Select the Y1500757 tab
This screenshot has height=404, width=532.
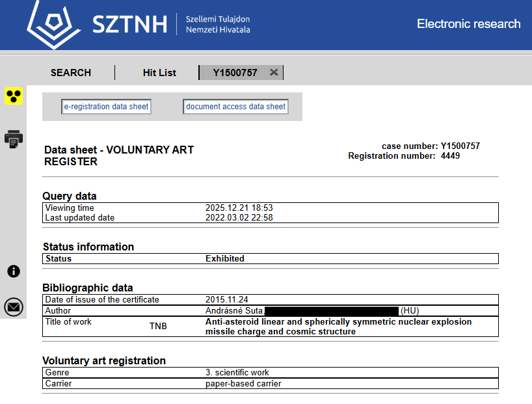tap(235, 73)
